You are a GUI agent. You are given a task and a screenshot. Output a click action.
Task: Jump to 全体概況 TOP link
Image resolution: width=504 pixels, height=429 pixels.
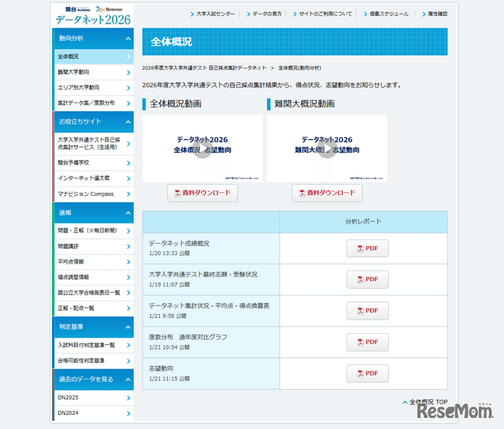click(428, 402)
